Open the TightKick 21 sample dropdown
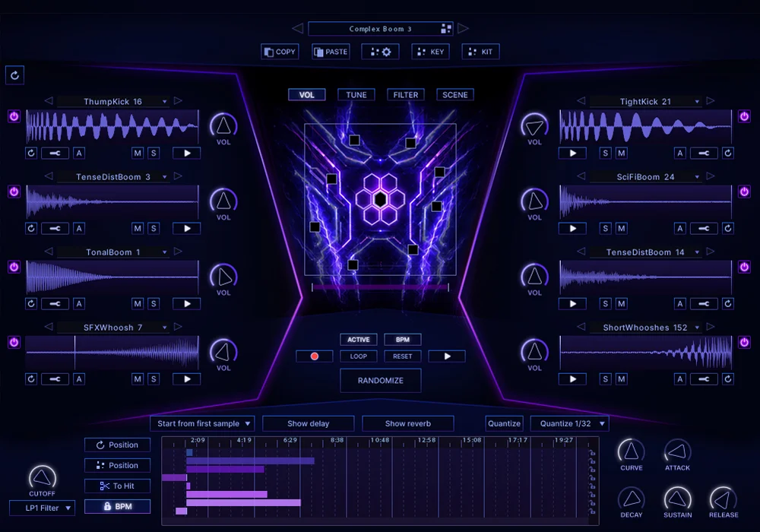 pos(697,102)
